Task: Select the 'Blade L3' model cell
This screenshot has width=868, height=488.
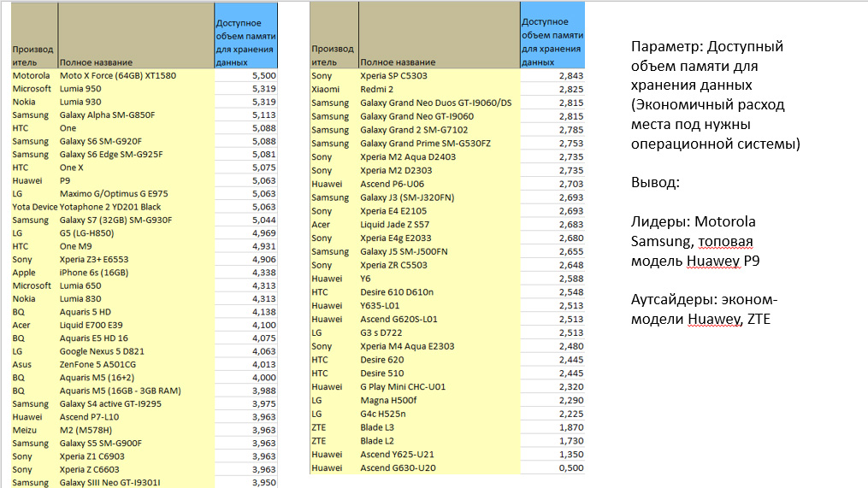Action: [440, 427]
